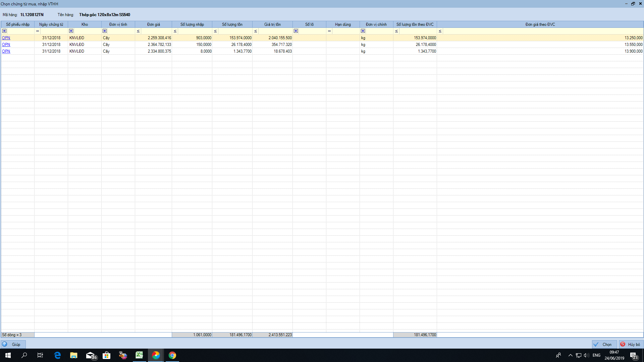Image resolution: width=644 pixels, height=362 pixels.
Task: Open the ≤ operator for Số lượng nhập filter
Action: click(x=175, y=31)
